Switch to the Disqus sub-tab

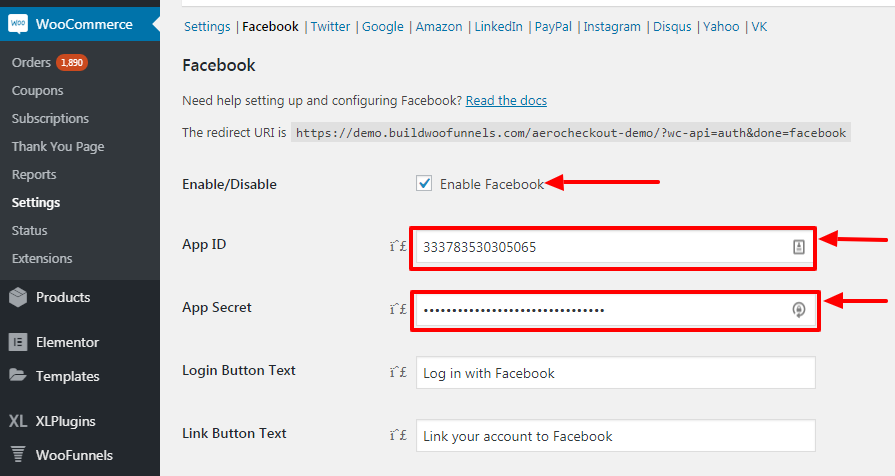tap(672, 26)
